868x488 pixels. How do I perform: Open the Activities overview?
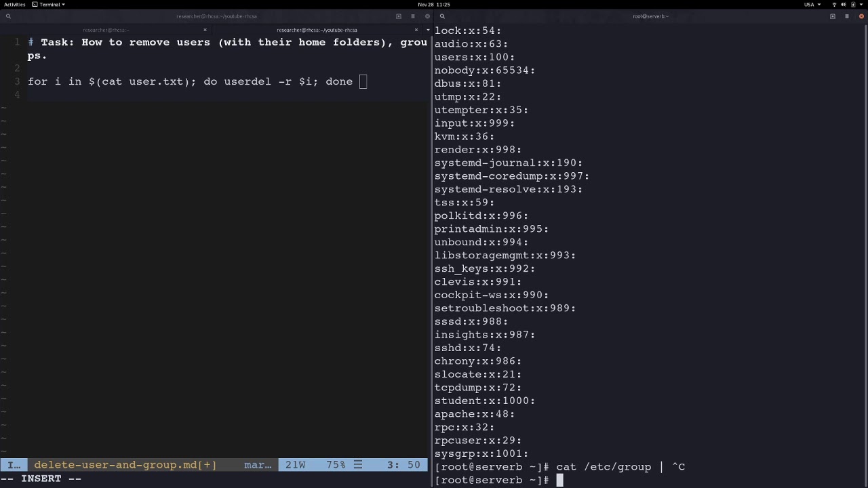[14, 4]
